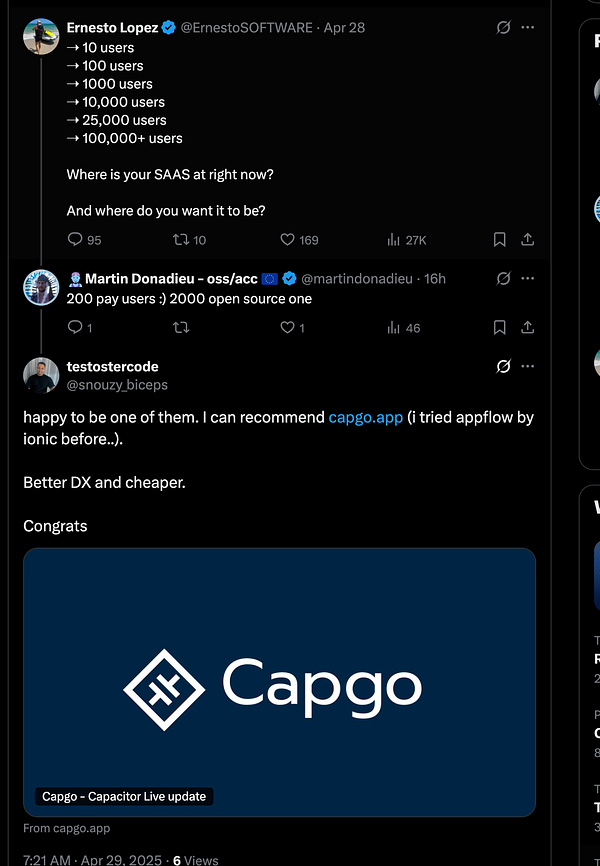Open Grok actions on Ernesto's post
Image resolution: width=600 pixels, height=866 pixels.
503,27
